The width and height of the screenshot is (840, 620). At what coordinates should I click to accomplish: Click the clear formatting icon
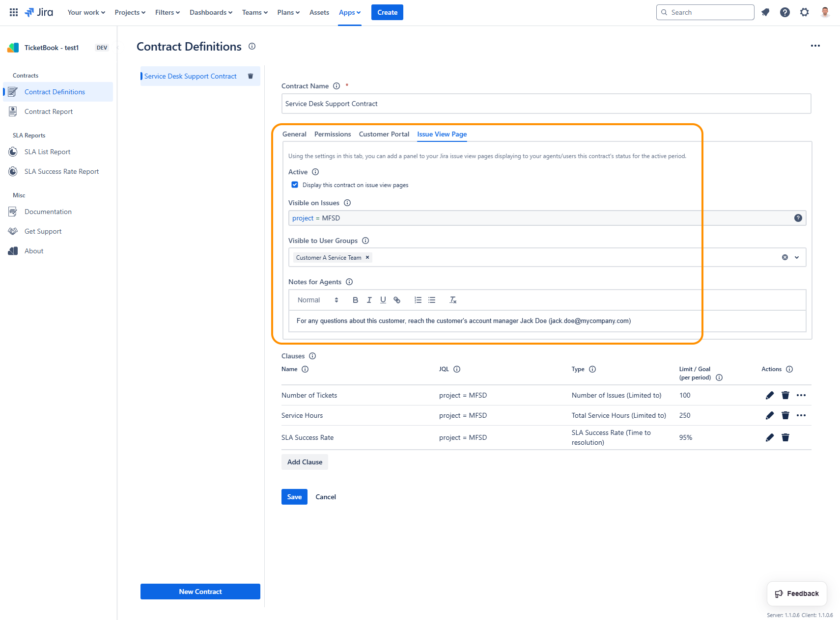[x=453, y=300]
